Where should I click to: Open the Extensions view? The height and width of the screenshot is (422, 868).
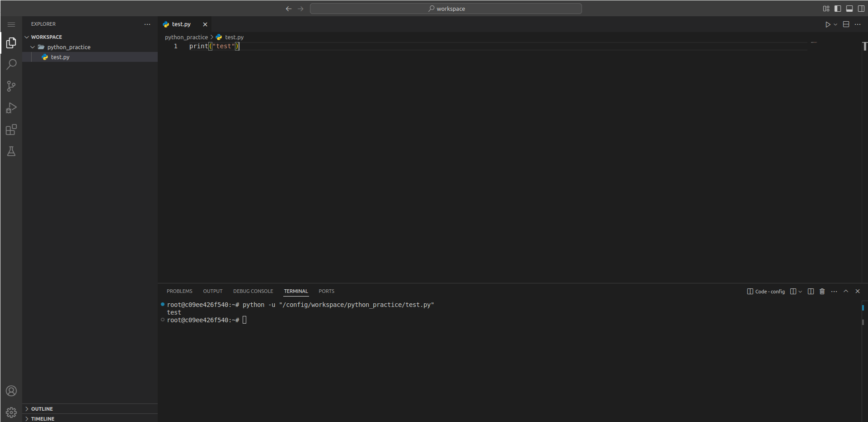click(x=11, y=130)
